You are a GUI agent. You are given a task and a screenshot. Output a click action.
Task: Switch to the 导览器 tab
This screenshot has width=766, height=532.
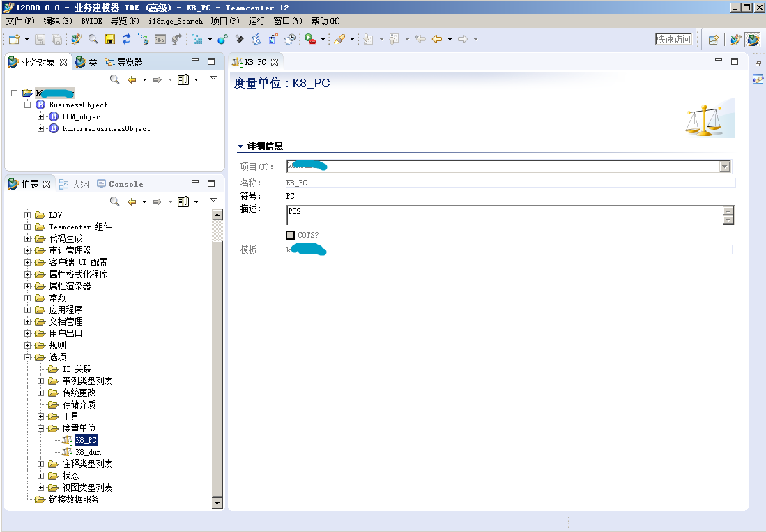click(123, 62)
